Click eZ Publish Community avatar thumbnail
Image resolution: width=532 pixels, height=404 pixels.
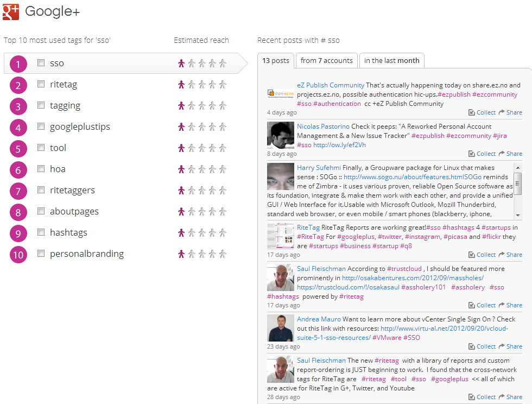[281, 93]
